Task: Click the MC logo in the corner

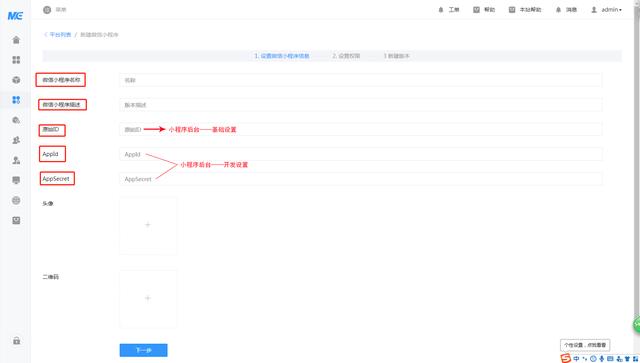Action: (15, 16)
